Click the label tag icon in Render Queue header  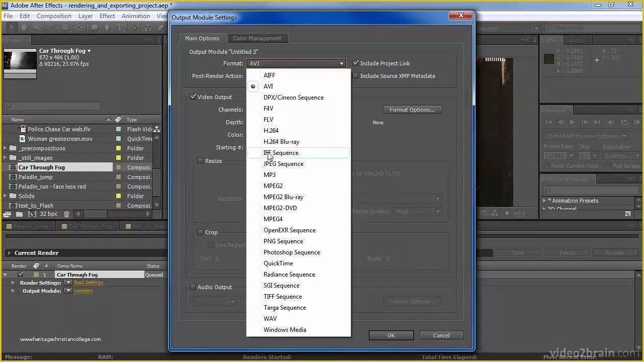click(x=36, y=265)
